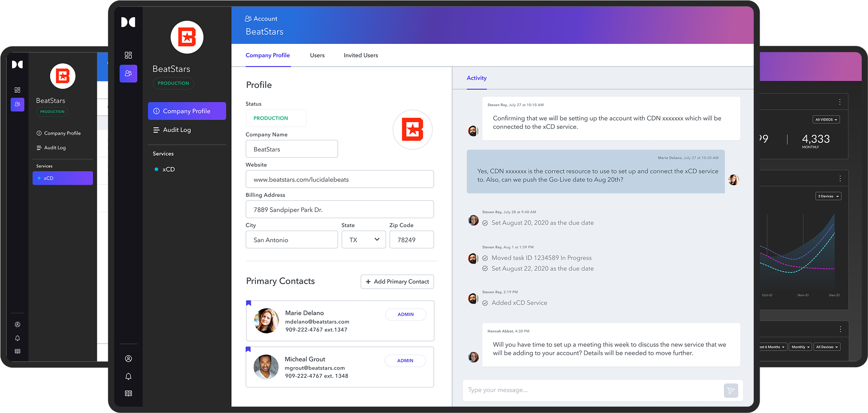Viewport: 868px width, 413px height.
Task: Toggle the bookmark flag on Micheal Grout's card
Action: click(x=248, y=349)
